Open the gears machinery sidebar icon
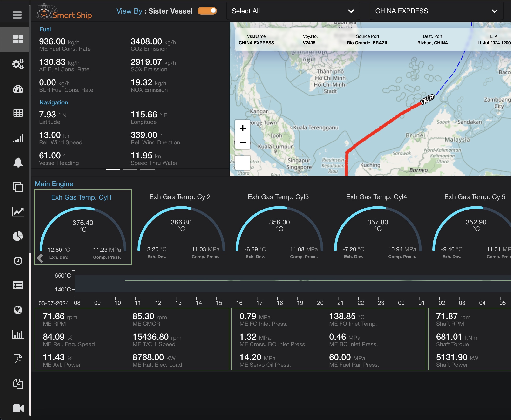This screenshot has height=420, width=511. pos(18,64)
